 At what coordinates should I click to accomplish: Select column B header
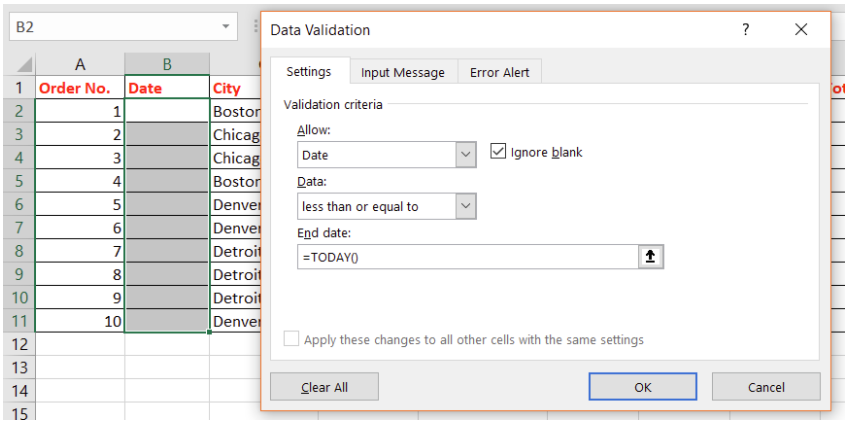click(x=167, y=64)
